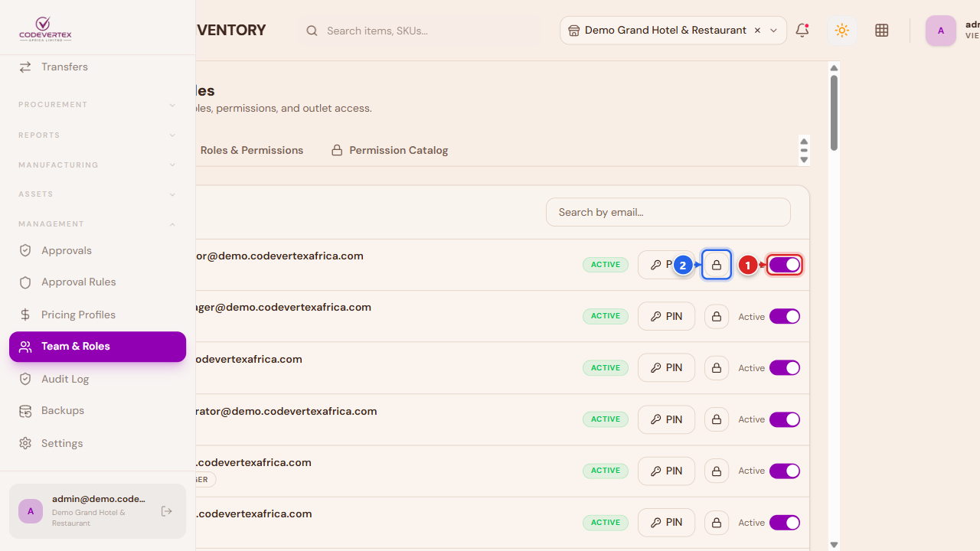Open the user avatar in the top bar
980x551 pixels.
(x=941, y=31)
